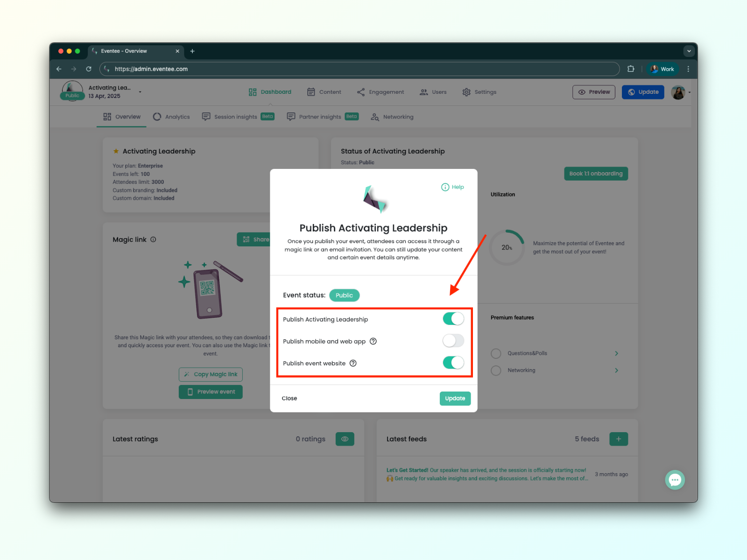Click the address bar URL field
This screenshot has width=747, height=560.
pos(359,69)
